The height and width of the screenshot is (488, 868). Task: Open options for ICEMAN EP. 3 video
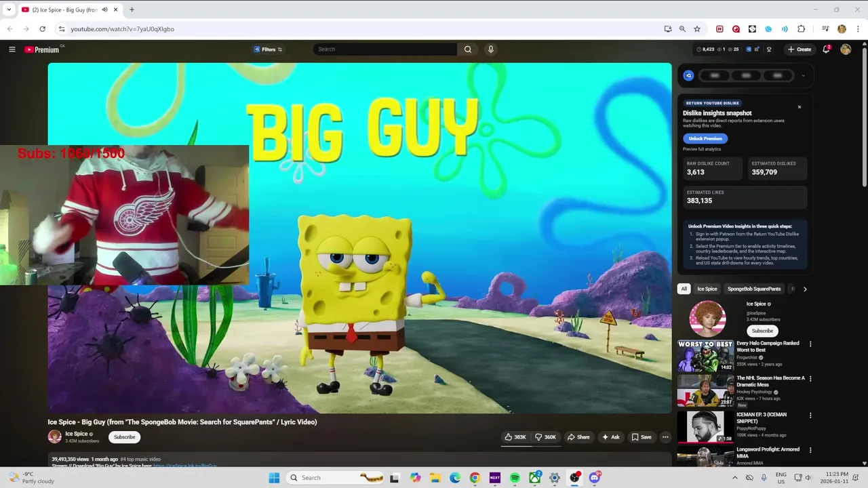(810, 415)
